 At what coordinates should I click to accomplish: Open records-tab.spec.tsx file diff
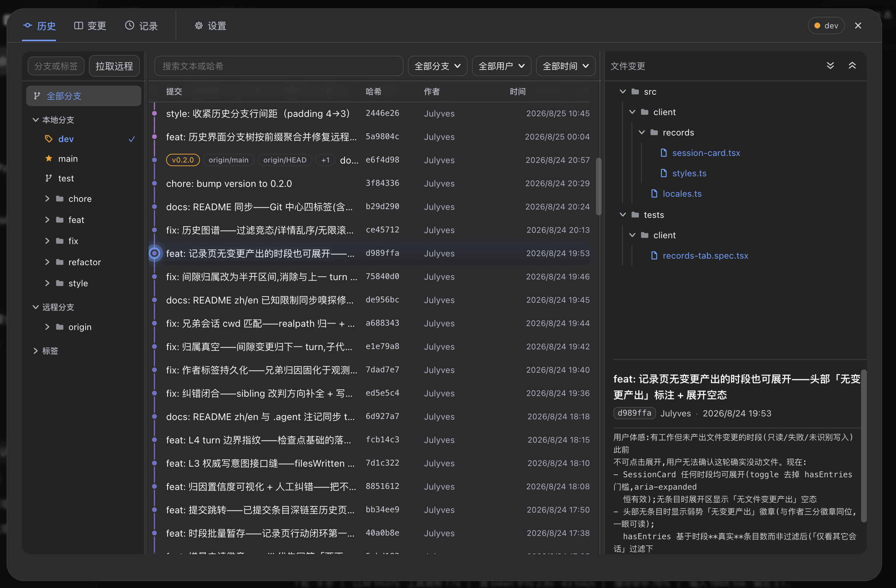[705, 256]
